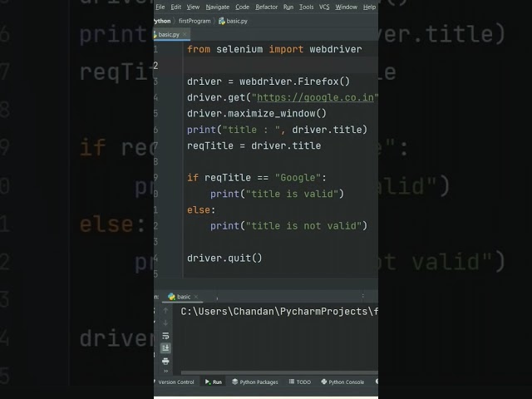
Task: Click firstProgram in the breadcrumb path
Action: [x=195, y=21]
